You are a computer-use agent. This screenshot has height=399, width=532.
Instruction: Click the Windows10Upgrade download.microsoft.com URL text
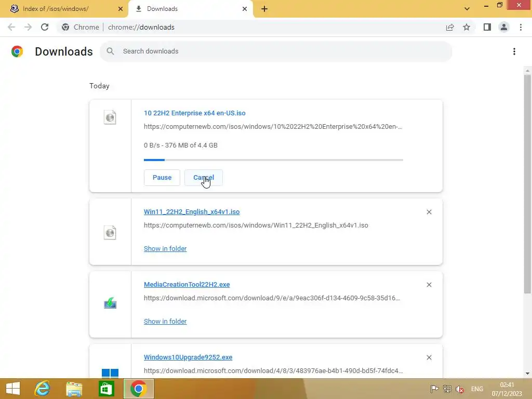273,371
